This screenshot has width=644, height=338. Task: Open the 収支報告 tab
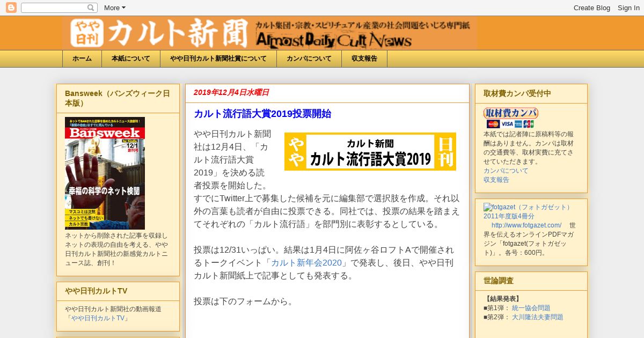click(x=364, y=58)
